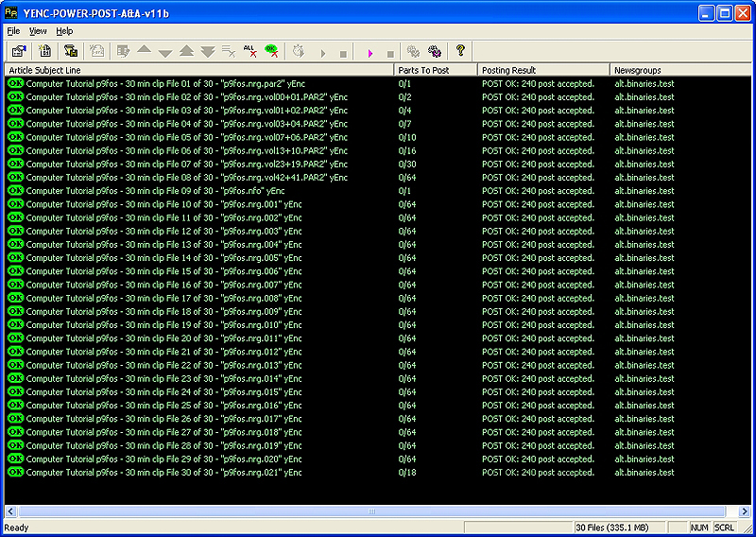Click the 0/10 parts value for File 05
The image size is (756, 537).
407,137
